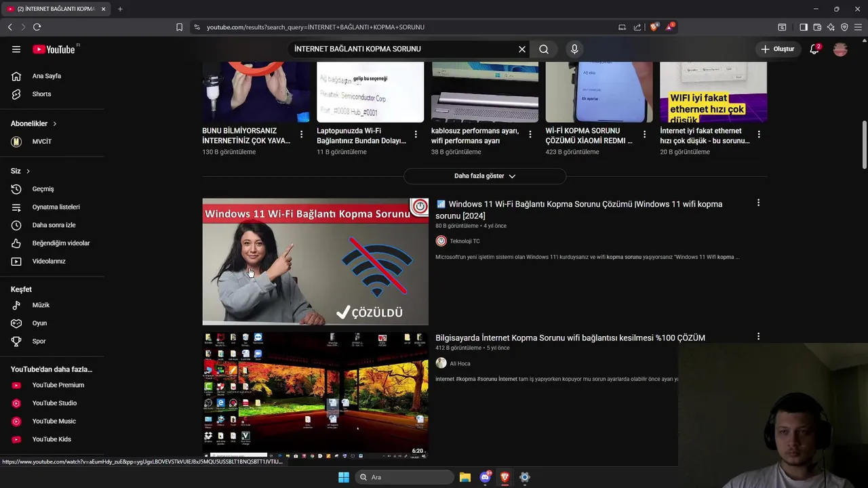Open a new browser tab with plus

tap(120, 9)
